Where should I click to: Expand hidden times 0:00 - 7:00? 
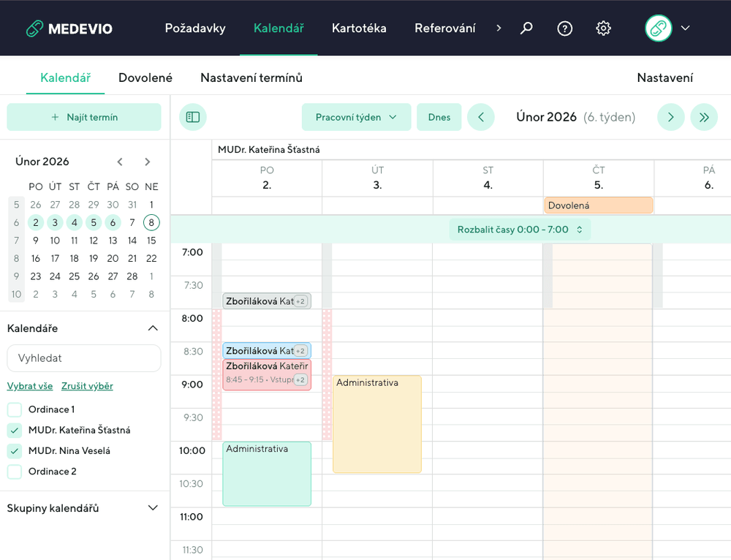[x=520, y=230]
